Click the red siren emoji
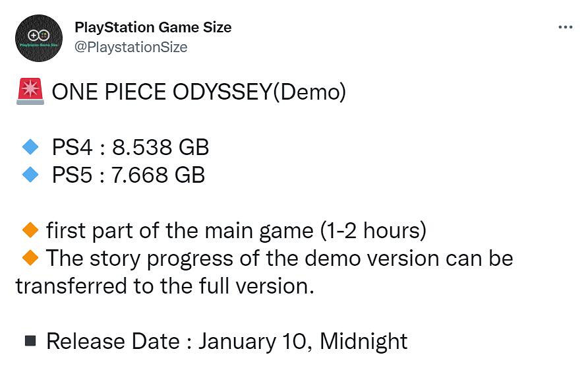The image size is (588, 376). 28,92
